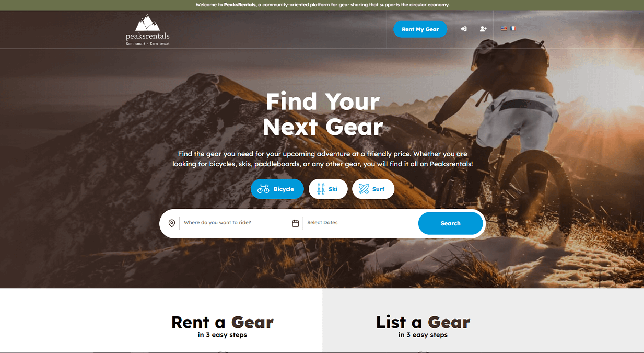644x353 pixels.
Task: Select the Surf category toggle
Action: [373, 189]
